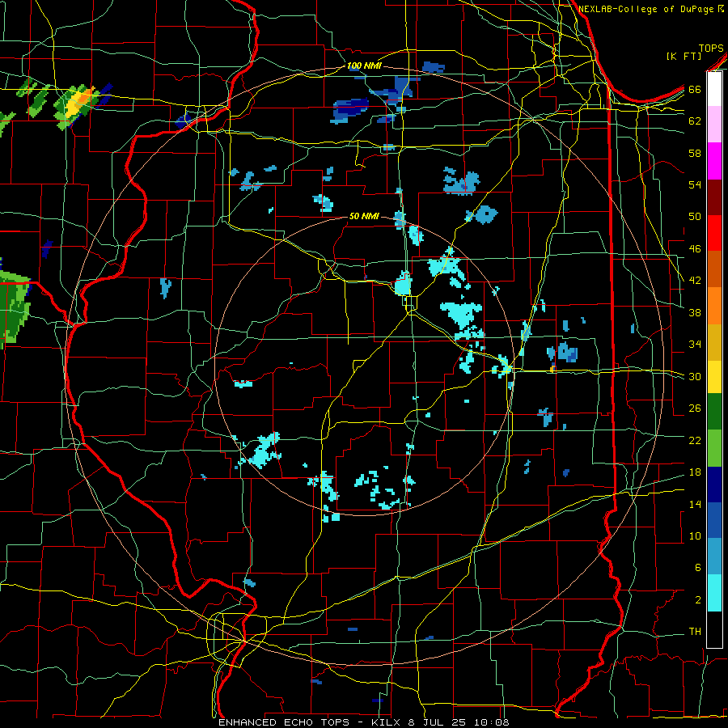Click the "8 JUL 25" date text

(438, 722)
